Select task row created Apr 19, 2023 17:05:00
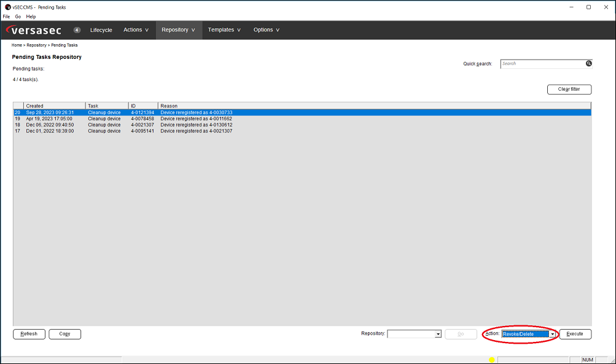Image resolution: width=616 pixels, height=364 pixels. [302, 118]
